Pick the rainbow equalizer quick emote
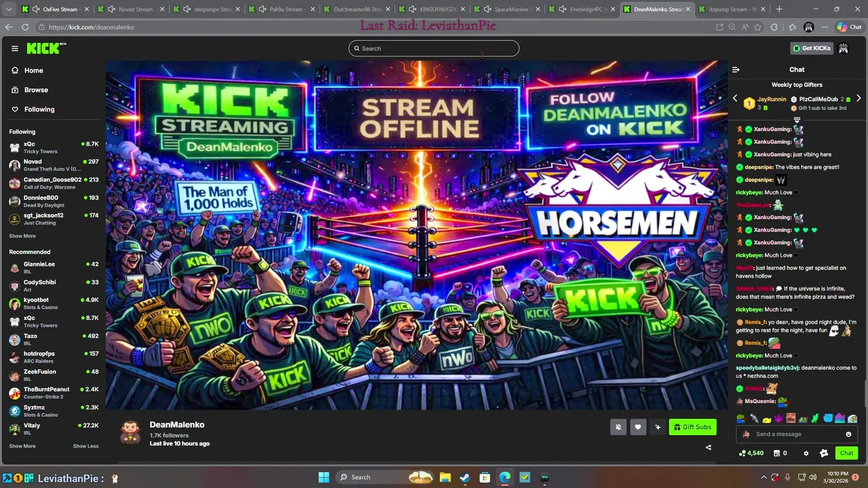 840,419
